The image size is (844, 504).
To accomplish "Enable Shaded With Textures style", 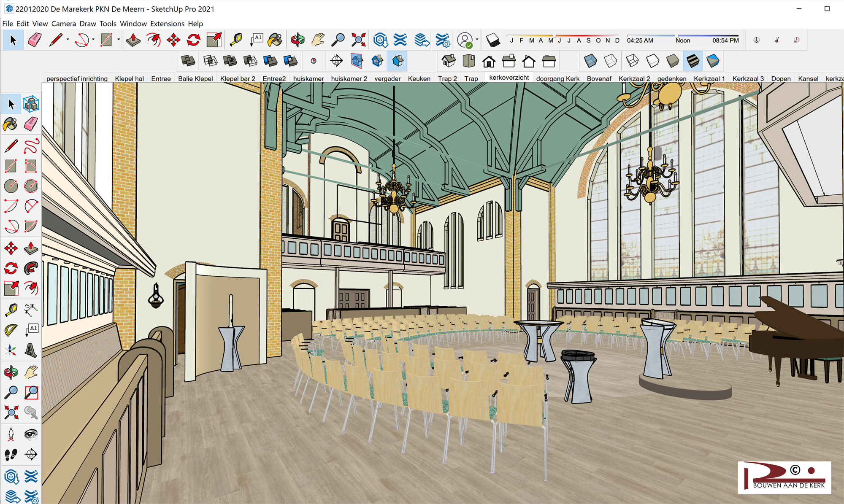I will tap(693, 61).
